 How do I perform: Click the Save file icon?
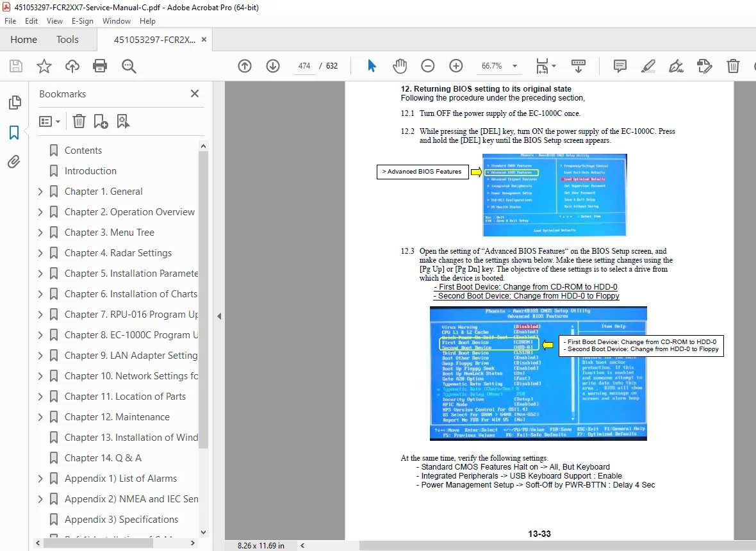pyautogui.click(x=16, y=66)
